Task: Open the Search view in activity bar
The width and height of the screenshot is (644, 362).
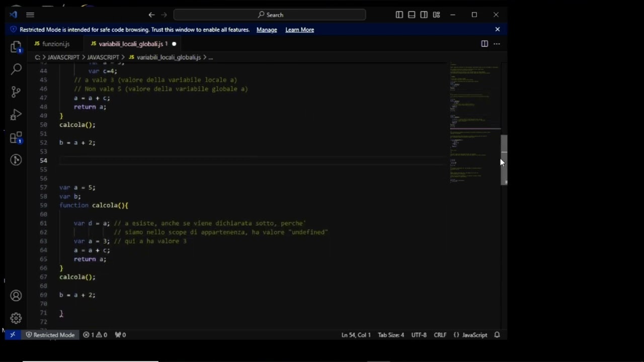Action: tap(16, 69)
